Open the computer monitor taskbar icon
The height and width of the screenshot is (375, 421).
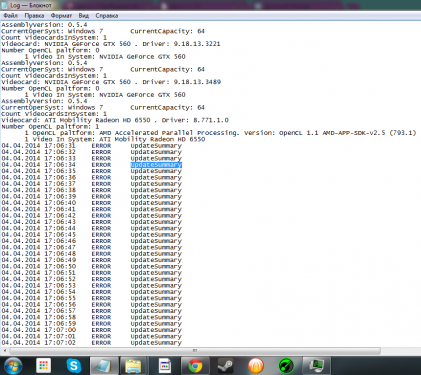point(316,366)
